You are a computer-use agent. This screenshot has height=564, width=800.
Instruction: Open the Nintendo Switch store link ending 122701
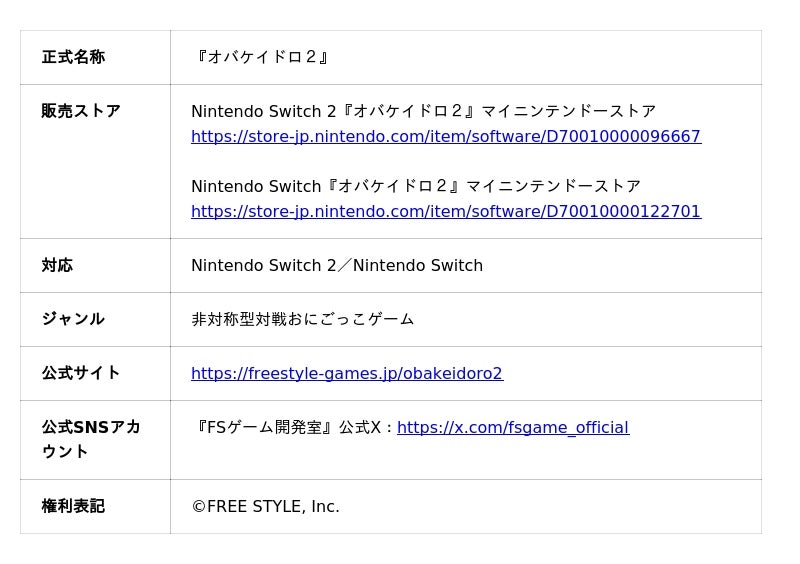click(446, 211)
